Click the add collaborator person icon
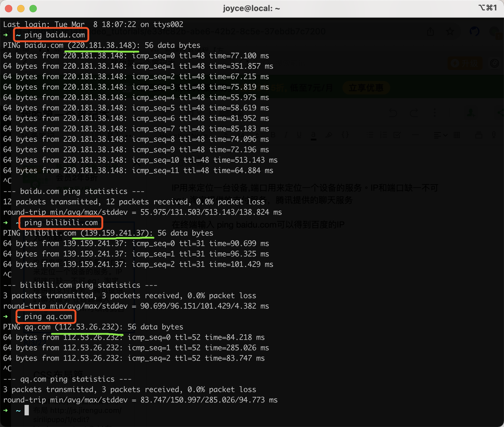Screen dimensions: 504x427 [x=471, y=113]
